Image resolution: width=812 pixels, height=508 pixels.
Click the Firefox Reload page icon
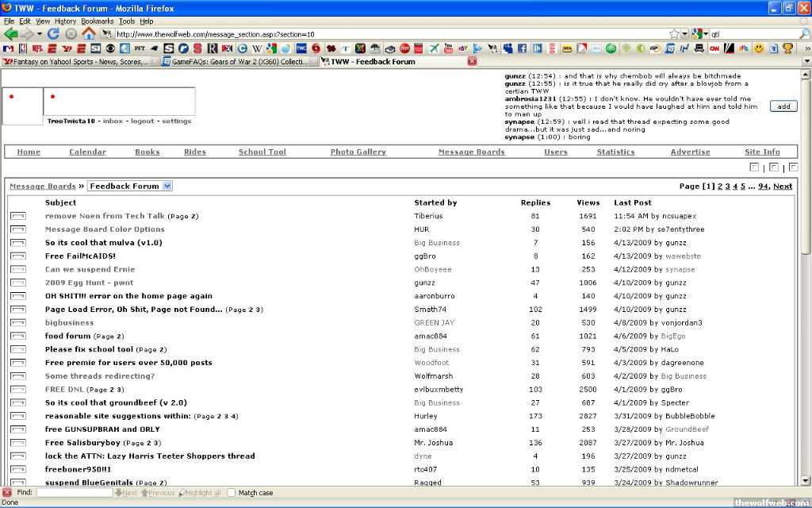54,34
